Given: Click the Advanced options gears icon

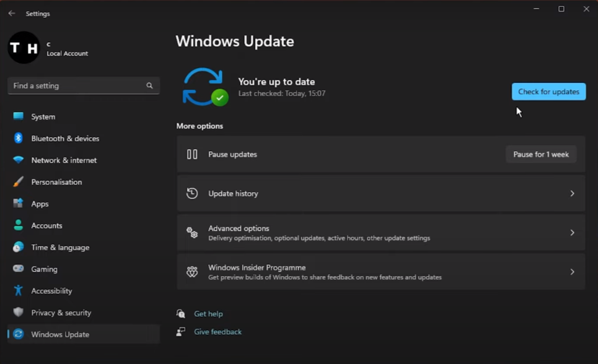Looking at the screenshot, I should pos(192,232).
